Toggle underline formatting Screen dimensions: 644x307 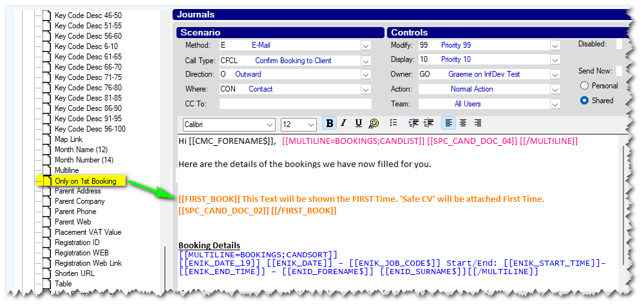358,123
